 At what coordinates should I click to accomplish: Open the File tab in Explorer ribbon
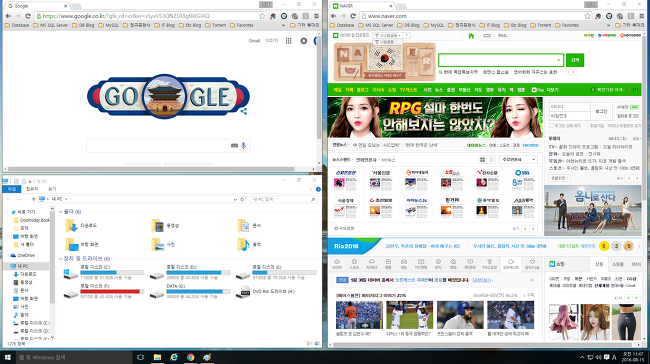pos(12,189)
